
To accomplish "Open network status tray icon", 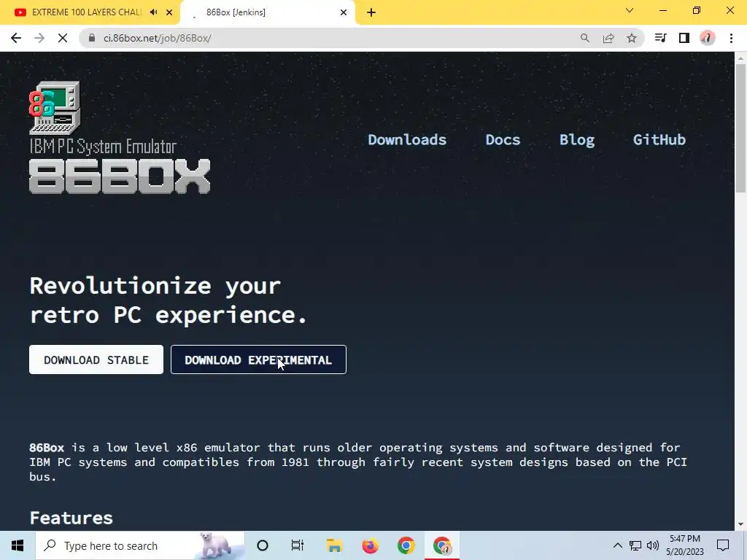I will click(635, 545).
